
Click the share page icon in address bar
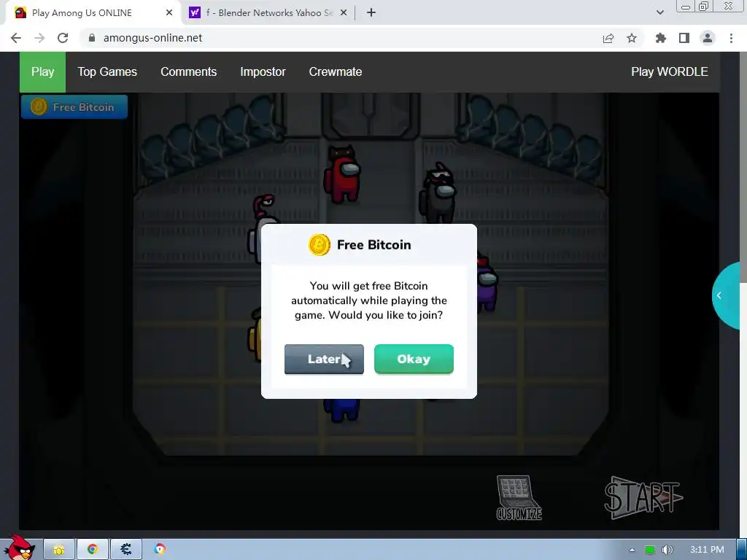click(x=608, y=38)
